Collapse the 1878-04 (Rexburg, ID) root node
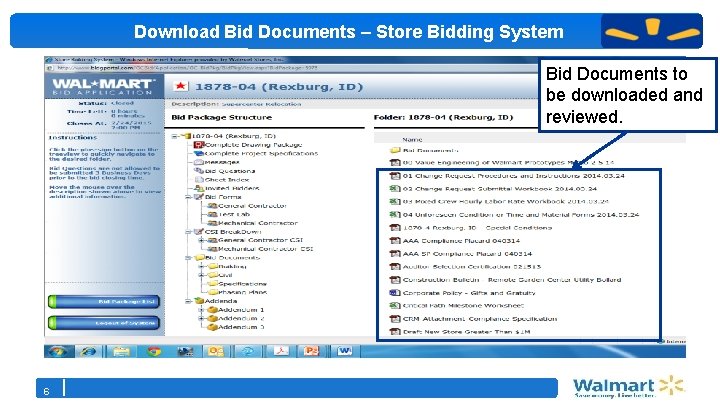Viewport: 720px width, 405px height. 174,136
